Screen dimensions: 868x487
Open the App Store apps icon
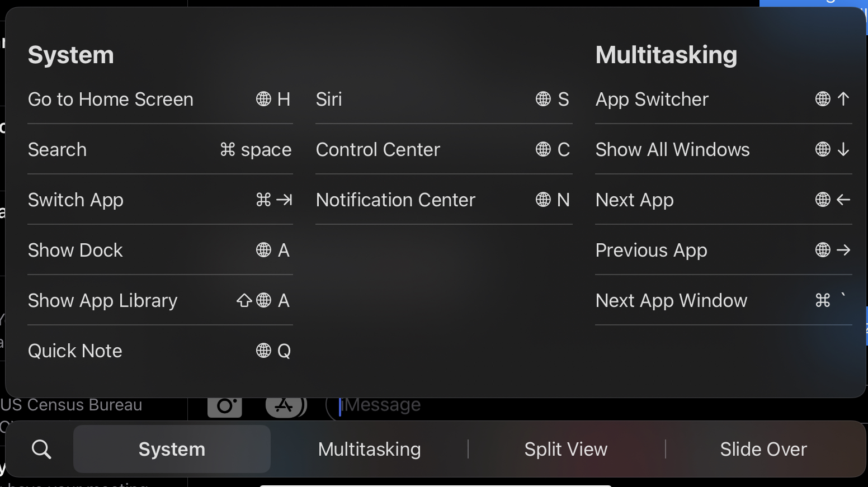point(285,405)
